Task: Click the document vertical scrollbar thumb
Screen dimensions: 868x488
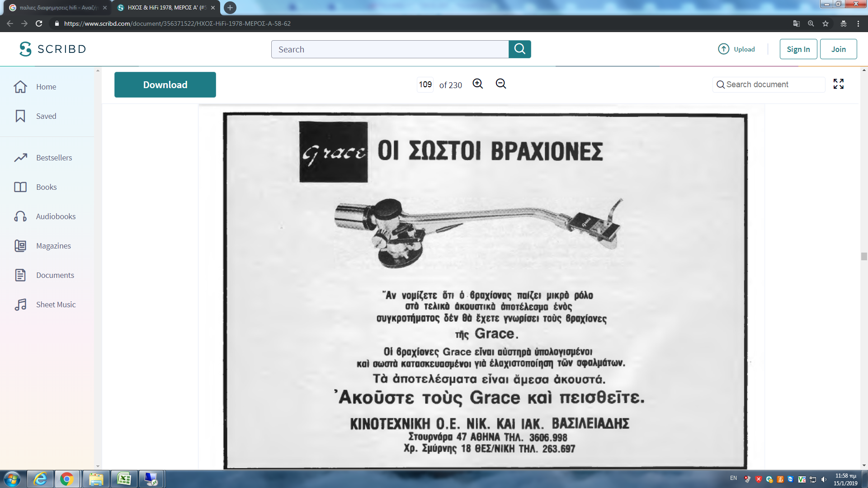Action: [x=864, y=257]
